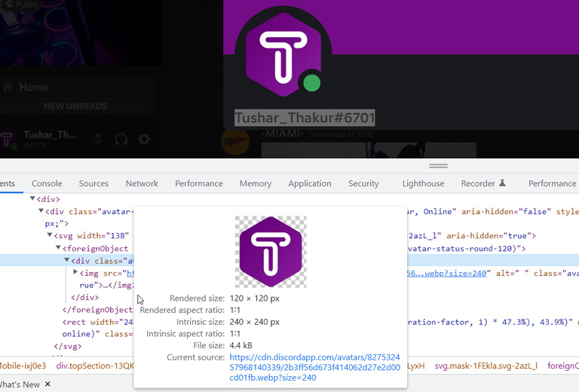
Task: Open the Console tab
Action: (47, 183)
